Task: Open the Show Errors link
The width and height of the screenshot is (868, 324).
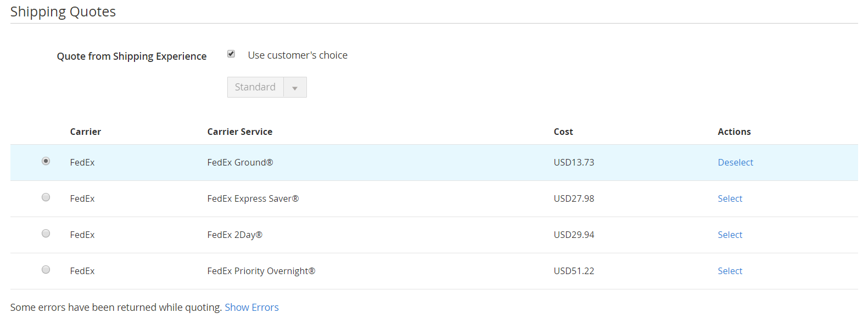Action: (251, 308)
